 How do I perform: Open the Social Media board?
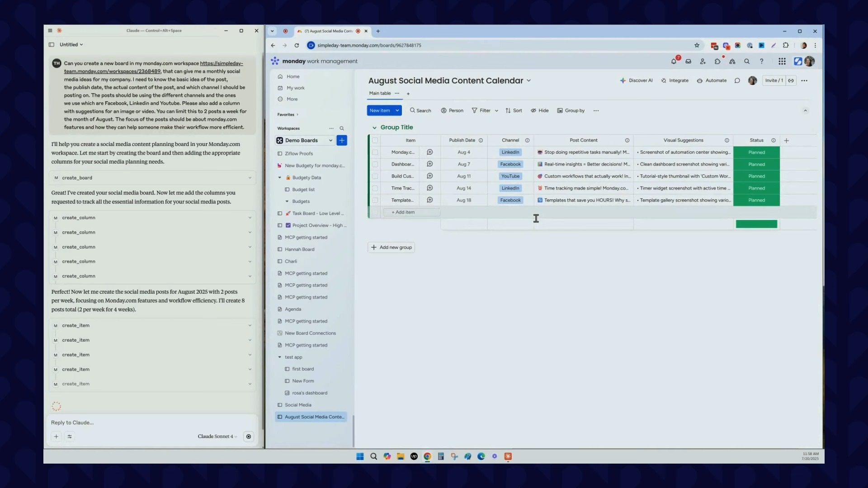tap(298, 405)
